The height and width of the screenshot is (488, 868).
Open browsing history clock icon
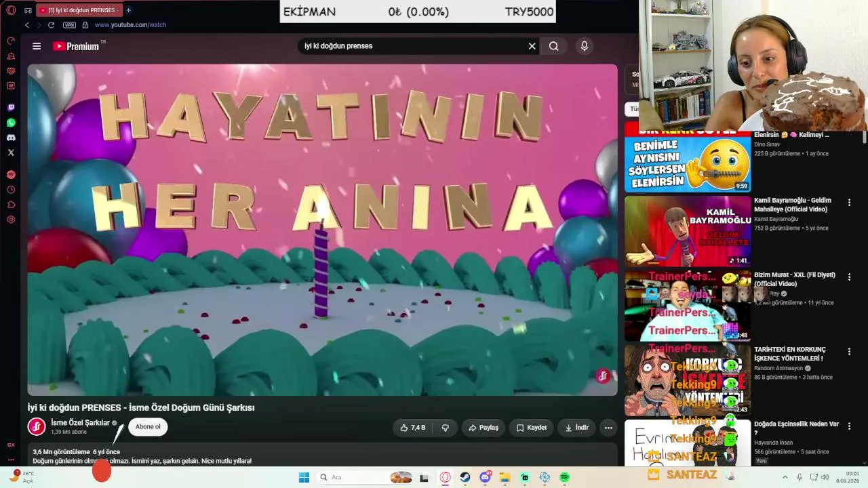(11, 190)
